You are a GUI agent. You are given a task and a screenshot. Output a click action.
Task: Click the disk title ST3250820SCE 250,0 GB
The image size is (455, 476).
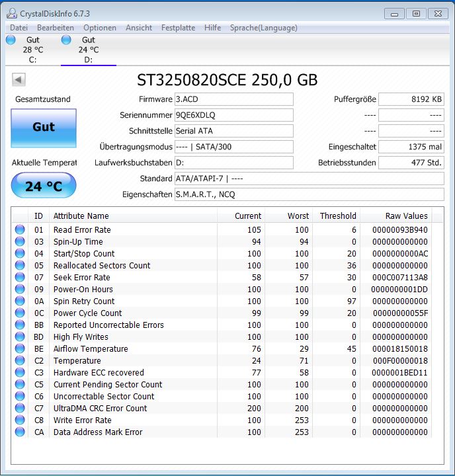(227, 80)
